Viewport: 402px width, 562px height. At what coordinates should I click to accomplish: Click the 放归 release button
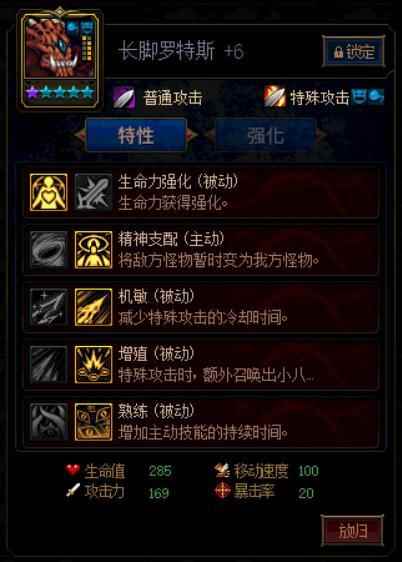(352, 530)
